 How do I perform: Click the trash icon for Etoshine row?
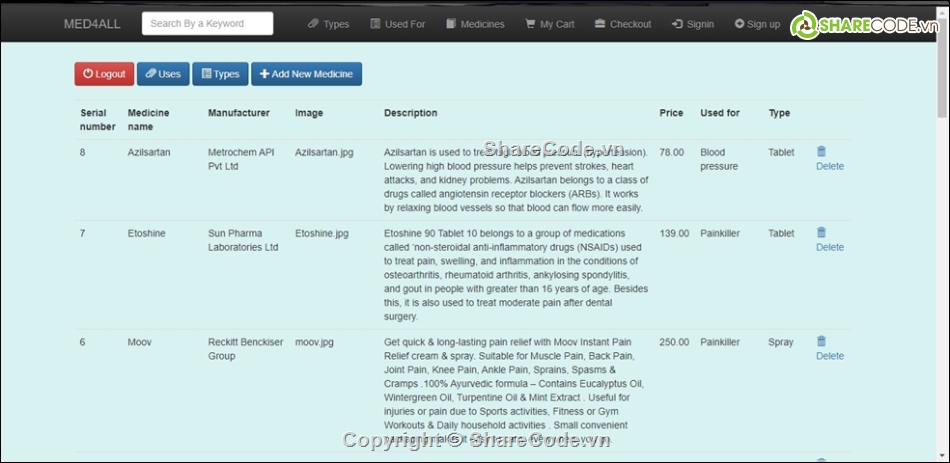click(821, 233)
